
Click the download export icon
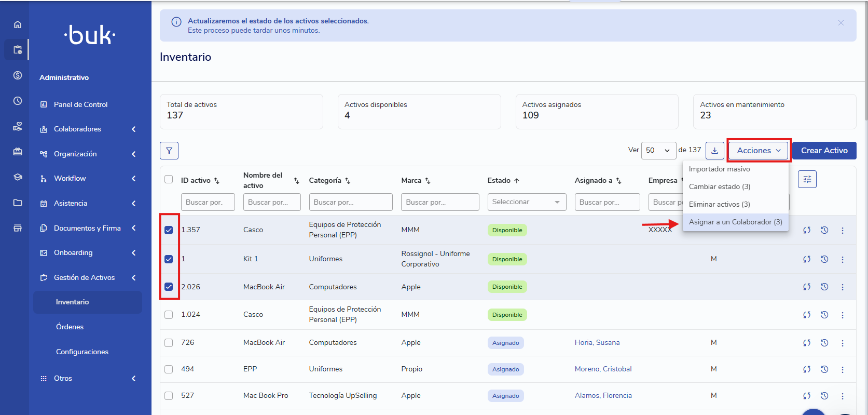point(714,151)
